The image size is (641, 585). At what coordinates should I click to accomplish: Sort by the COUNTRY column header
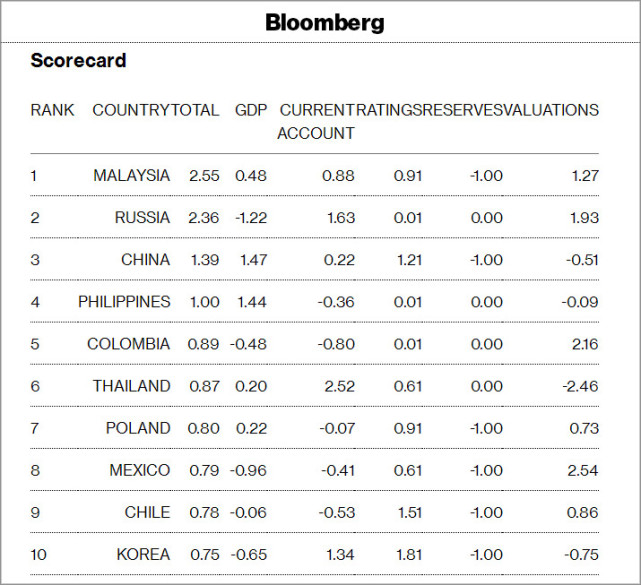pyautogui.click(x=131, y=110)
